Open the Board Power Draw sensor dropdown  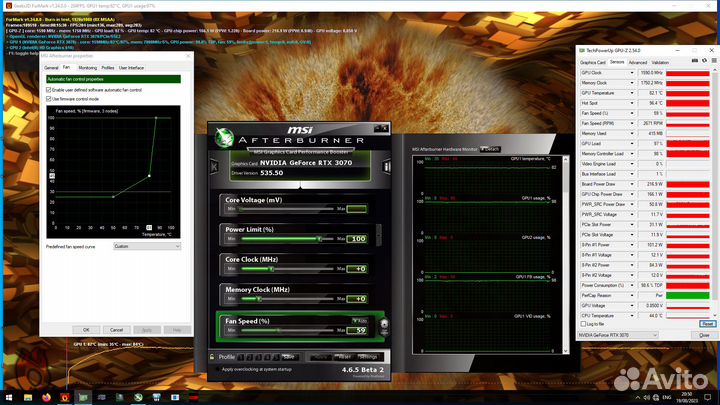click(x=632, y=184)
